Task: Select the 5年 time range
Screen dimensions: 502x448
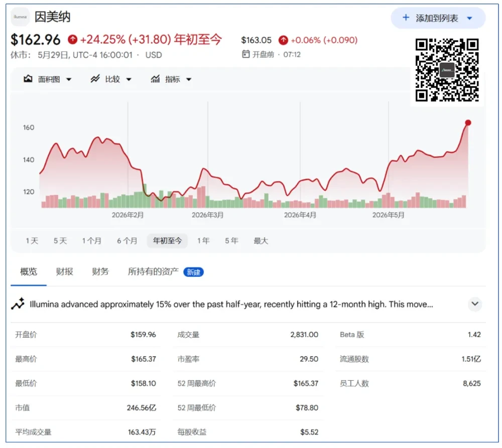Action: pos(231,241)
